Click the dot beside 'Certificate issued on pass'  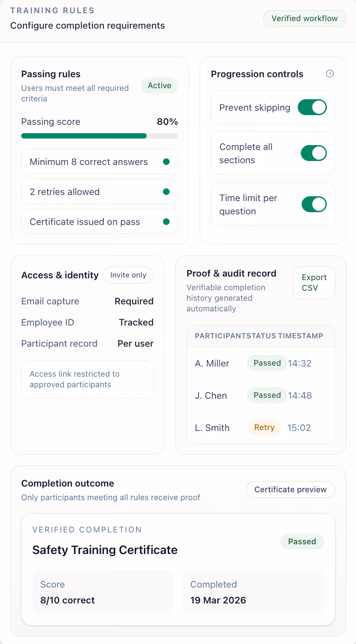(166, 221)
